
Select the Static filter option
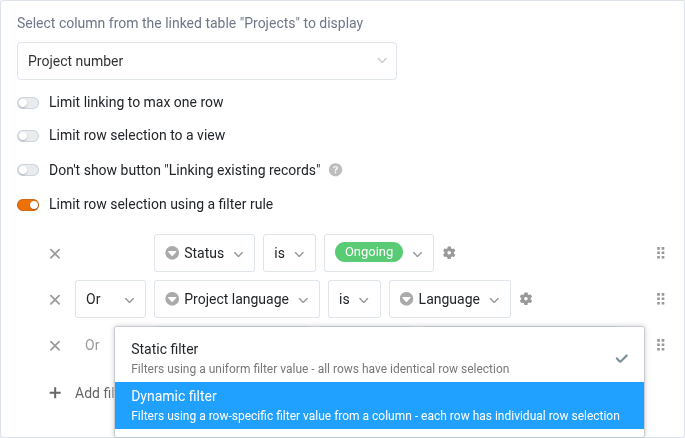379,358
